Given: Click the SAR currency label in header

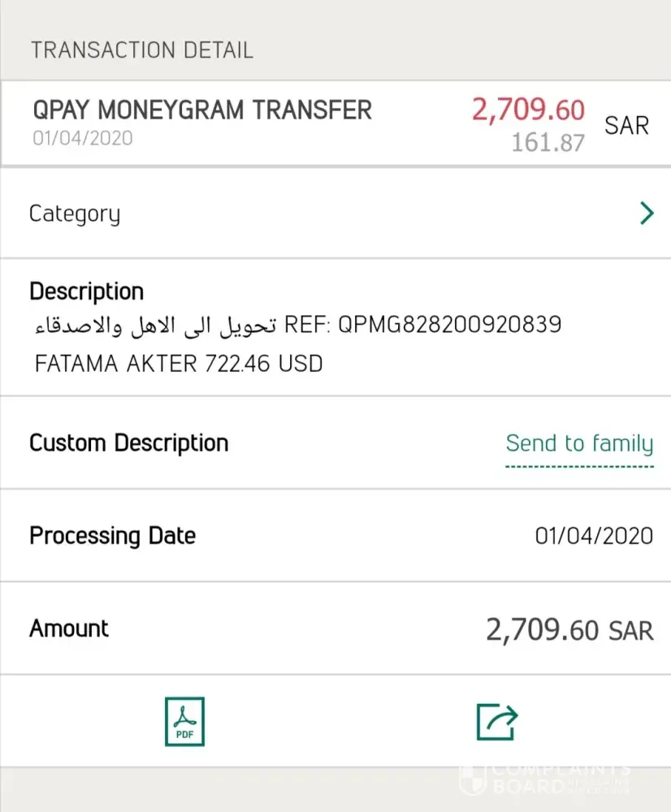Looking at the screenshot, I should pyautogui.click(x=626, y=126).
